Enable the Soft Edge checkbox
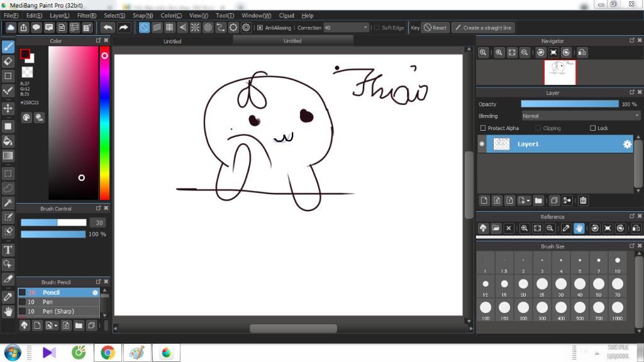Image resolution: width=644 pixels, height=362 pixels. pos(377,28)
